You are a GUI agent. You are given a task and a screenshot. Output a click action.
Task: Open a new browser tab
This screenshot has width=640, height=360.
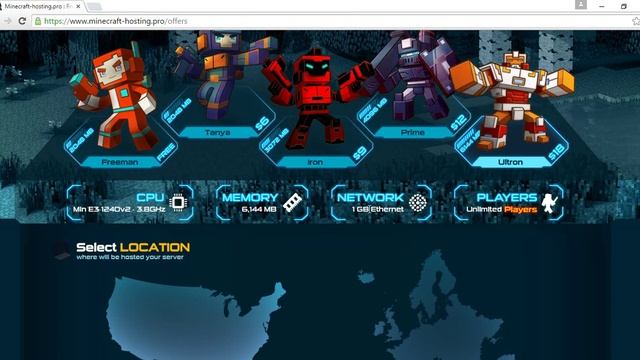point(94,7)
